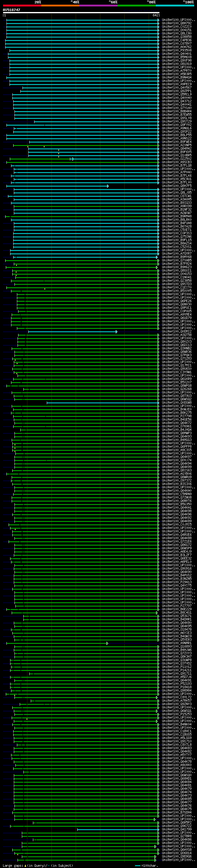
Task: Click UniRef100_O18478 label
Action: point(177,629)
